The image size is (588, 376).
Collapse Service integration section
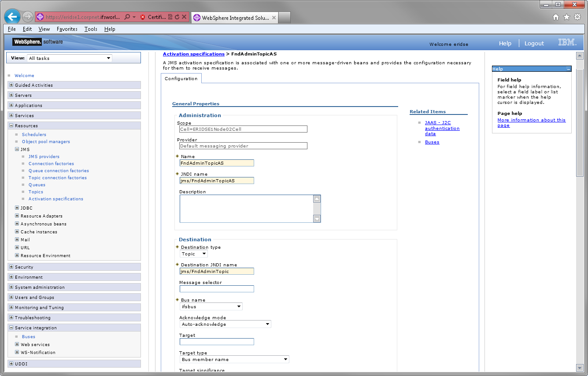point(11,328)
